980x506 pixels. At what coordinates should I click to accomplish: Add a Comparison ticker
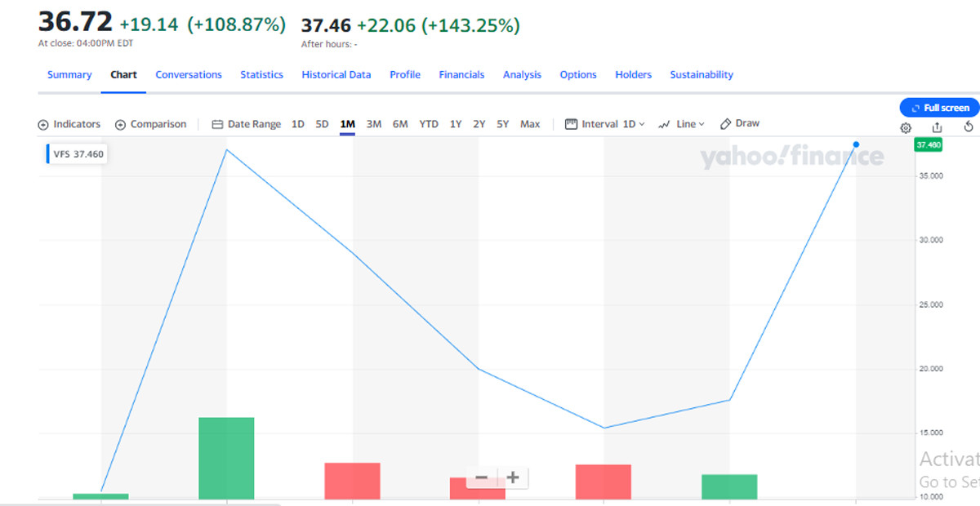pyautogui.click(x=151, y=124)
